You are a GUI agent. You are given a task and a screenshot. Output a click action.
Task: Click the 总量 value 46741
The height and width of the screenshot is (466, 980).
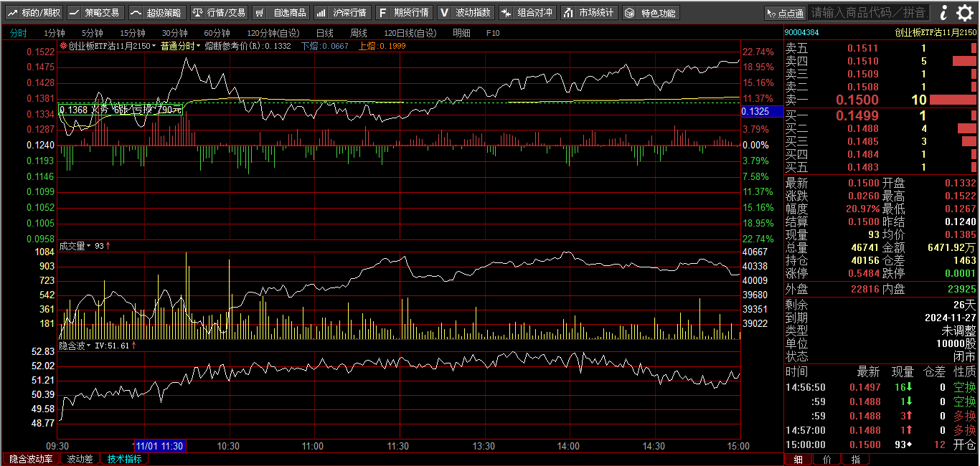tap(864, 248)
